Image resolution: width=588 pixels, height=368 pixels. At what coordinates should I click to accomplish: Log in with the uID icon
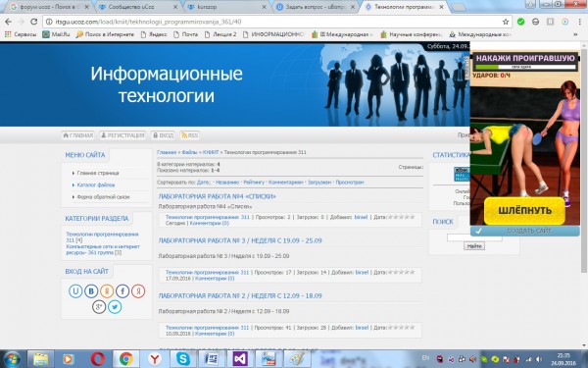pos(75,291)
